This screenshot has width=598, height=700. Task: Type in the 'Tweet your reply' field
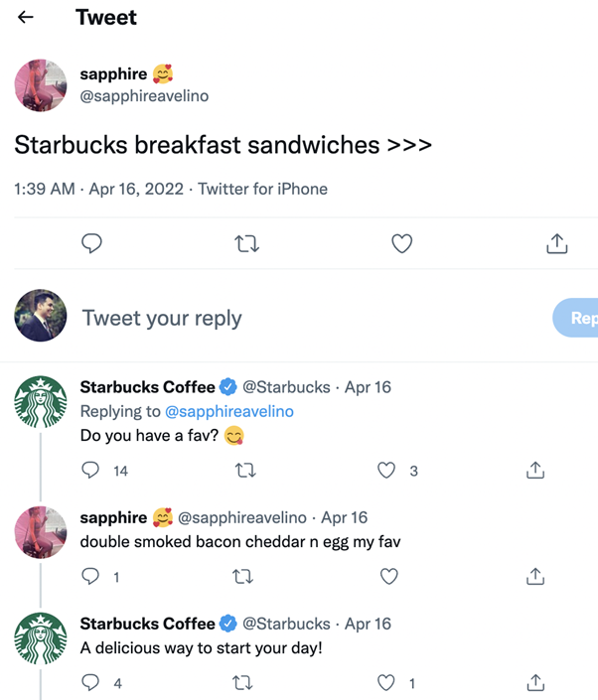pos(298,318)
